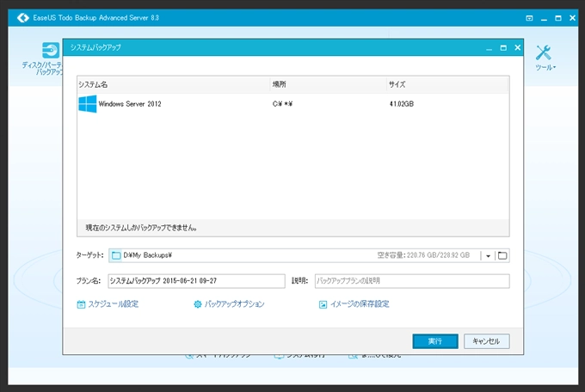This screenshot has width=585, height=392.
Task: Focus the plan name input field
Action: (x=197, y=281)
